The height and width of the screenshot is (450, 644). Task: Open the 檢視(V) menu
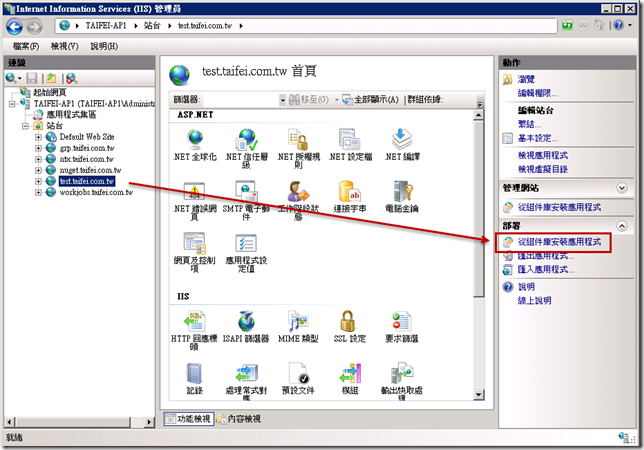tap(64, 46)
